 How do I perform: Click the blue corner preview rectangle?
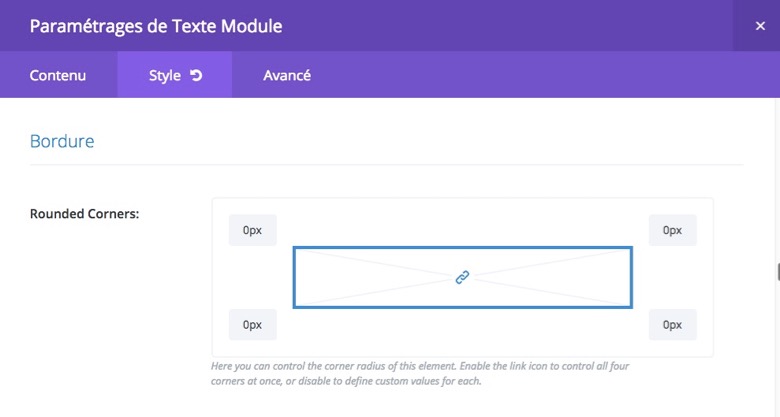click(463, 277)
